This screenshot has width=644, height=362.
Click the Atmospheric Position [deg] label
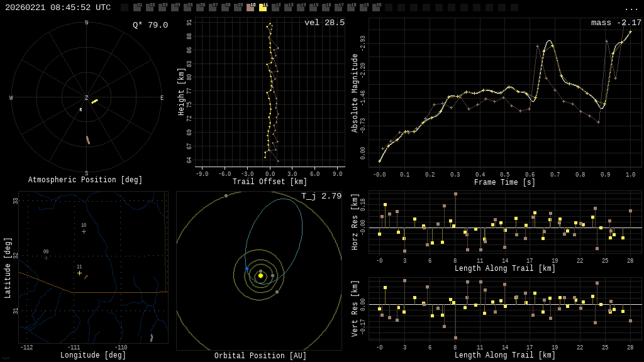point(85,180)
